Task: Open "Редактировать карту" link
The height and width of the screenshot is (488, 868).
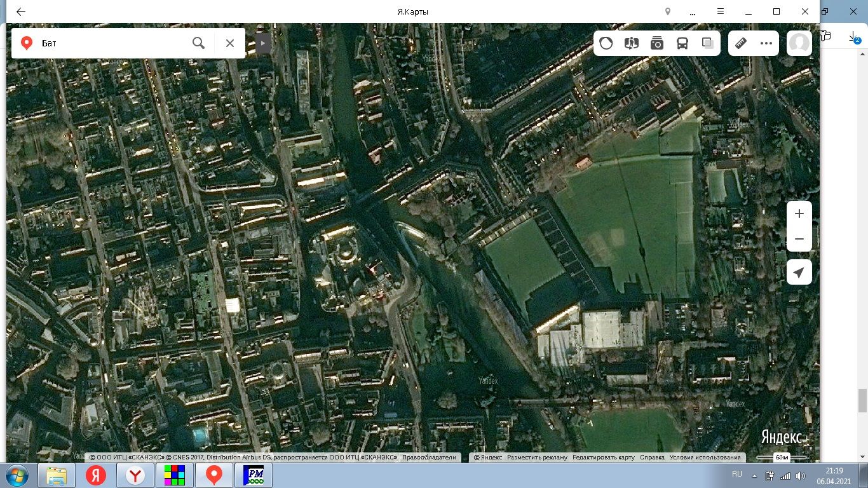Action: pyautogui.click(x=603, y=457)
